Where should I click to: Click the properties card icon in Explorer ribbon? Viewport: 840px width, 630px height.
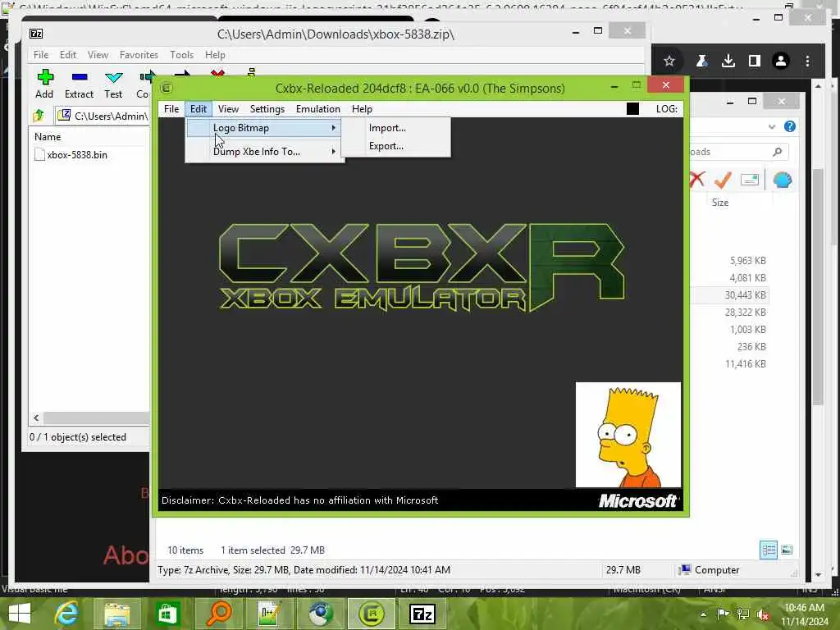750,180
